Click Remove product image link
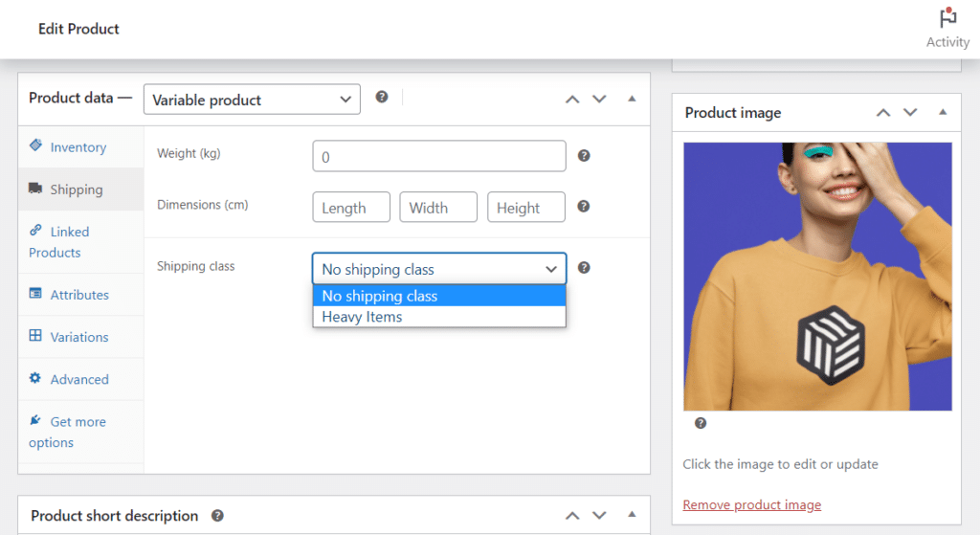This screenshot has width=980, height=535. [752, 504]
